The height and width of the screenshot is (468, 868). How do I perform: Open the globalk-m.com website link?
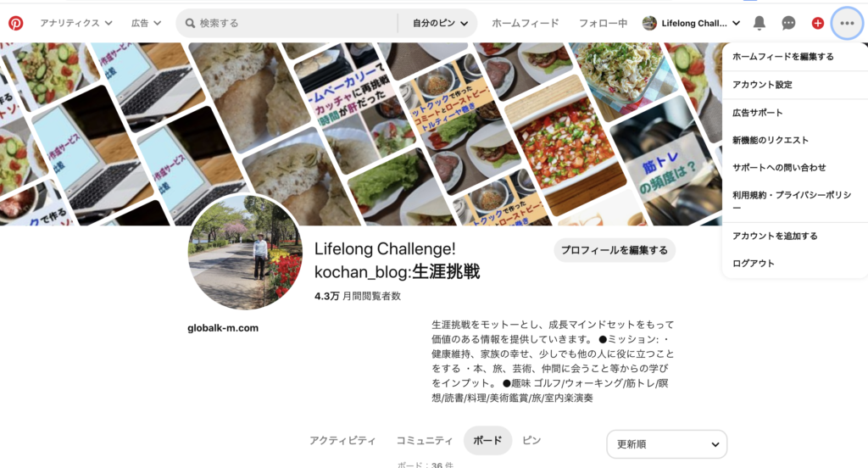(x=223, y=328)
